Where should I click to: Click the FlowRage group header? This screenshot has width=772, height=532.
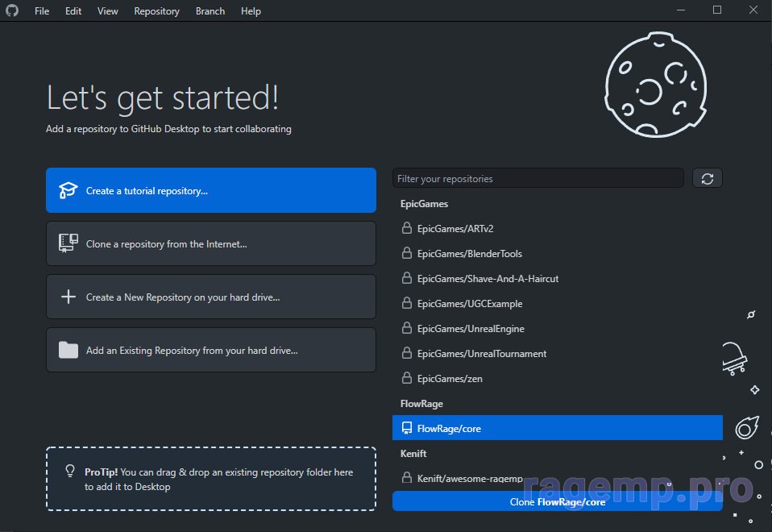pos(421,403)
